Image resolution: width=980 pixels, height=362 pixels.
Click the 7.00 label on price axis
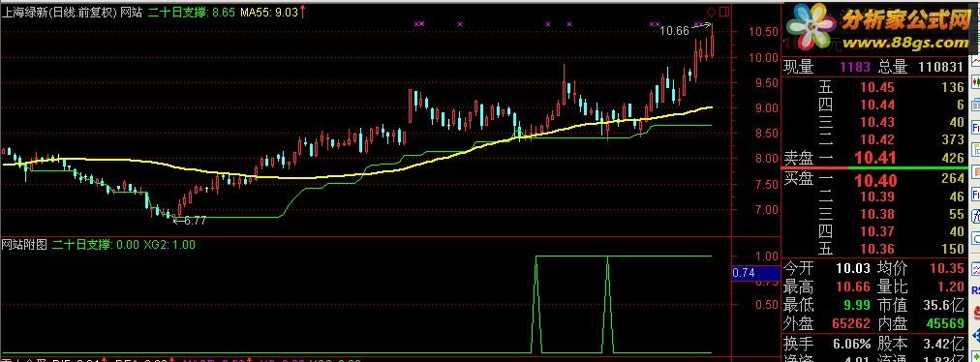(766, 209)
